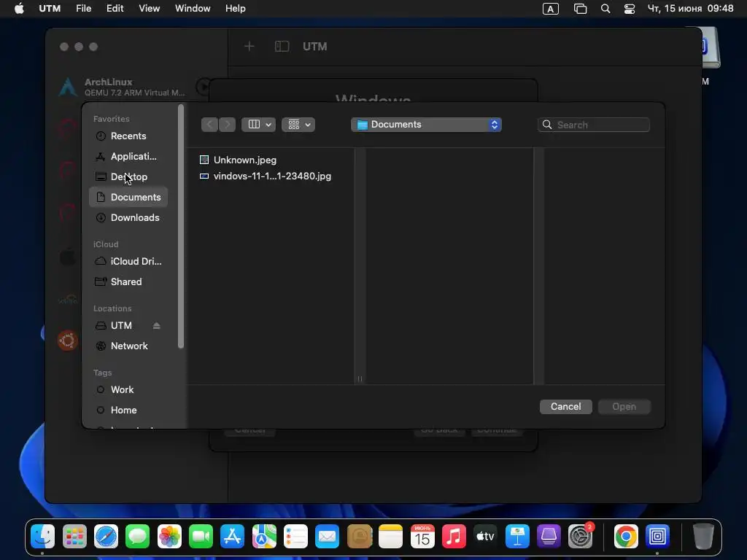The image size is (747, 560).
Task: Open the group-by options dropdown
Action: [298, 125]
